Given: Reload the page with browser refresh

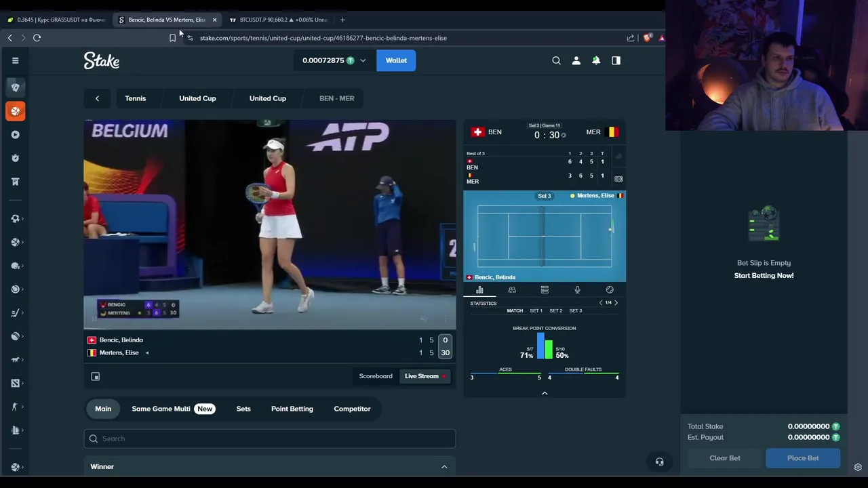Looking at the screenshot, I should coord(37,38).
